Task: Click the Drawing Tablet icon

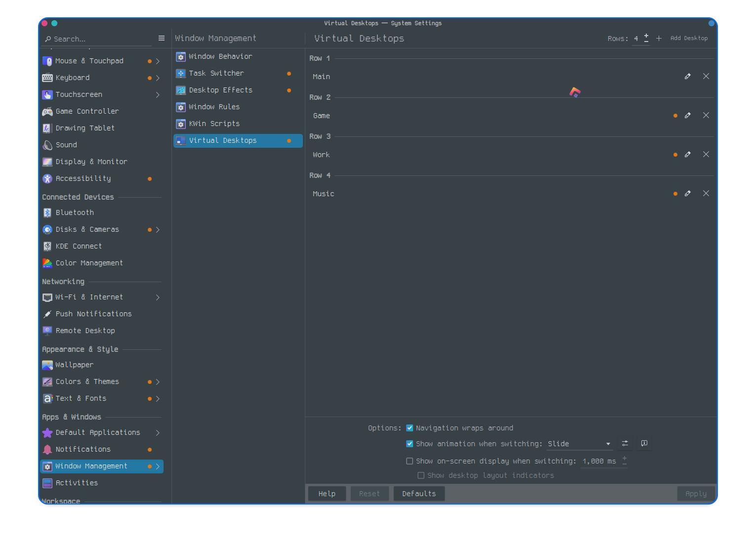Action: point(47,128)
